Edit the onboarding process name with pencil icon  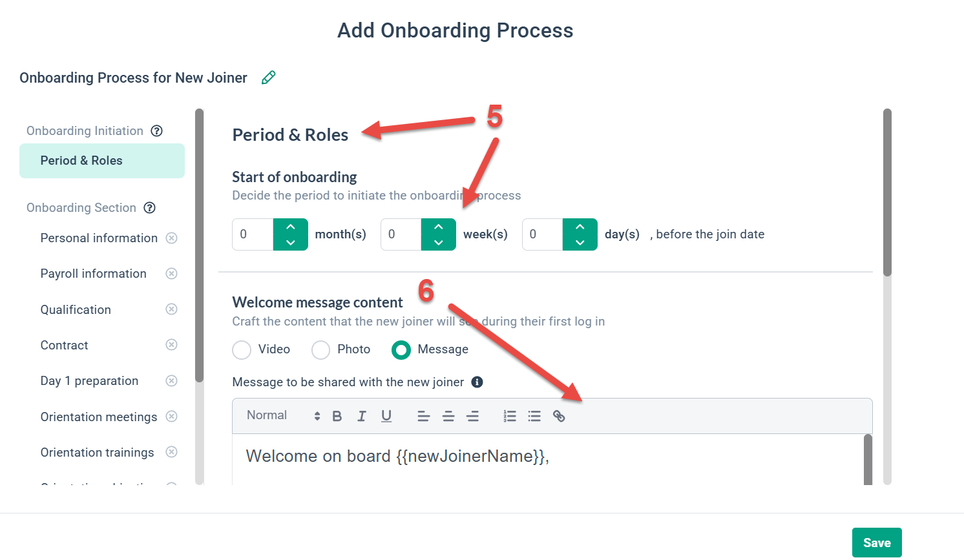pos(269,77)
